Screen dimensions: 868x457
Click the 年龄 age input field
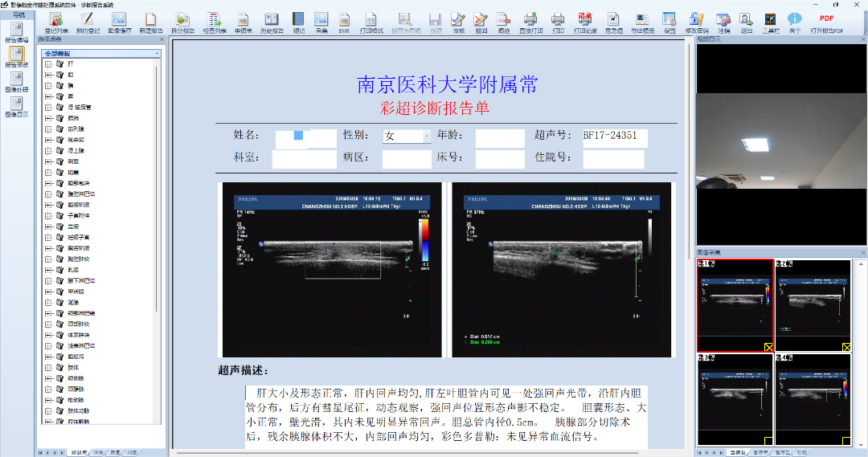click(x=500, y=138)
